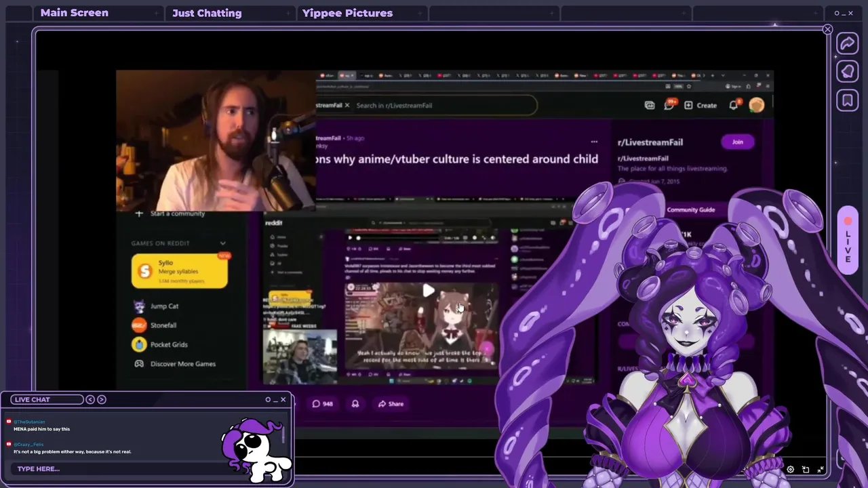Open the post's three-dot options menu
This screenshot has height=488, width=868.
click(x=594, y=142)
